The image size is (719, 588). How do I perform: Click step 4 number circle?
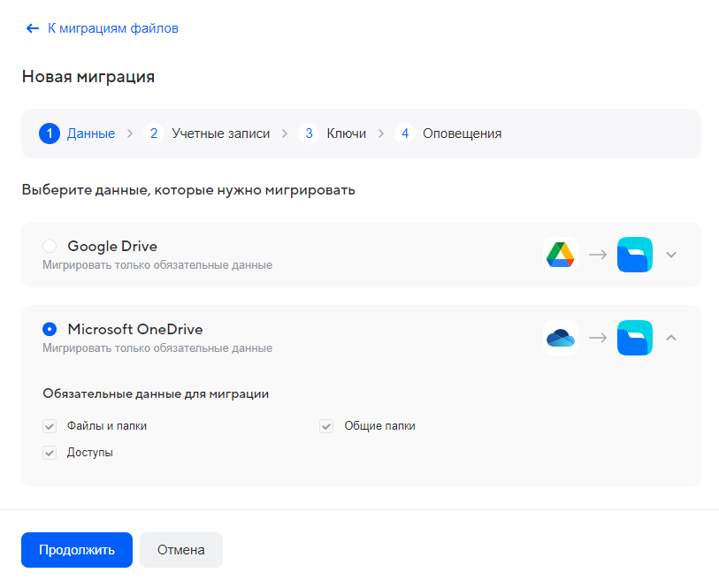coord(405,134)
